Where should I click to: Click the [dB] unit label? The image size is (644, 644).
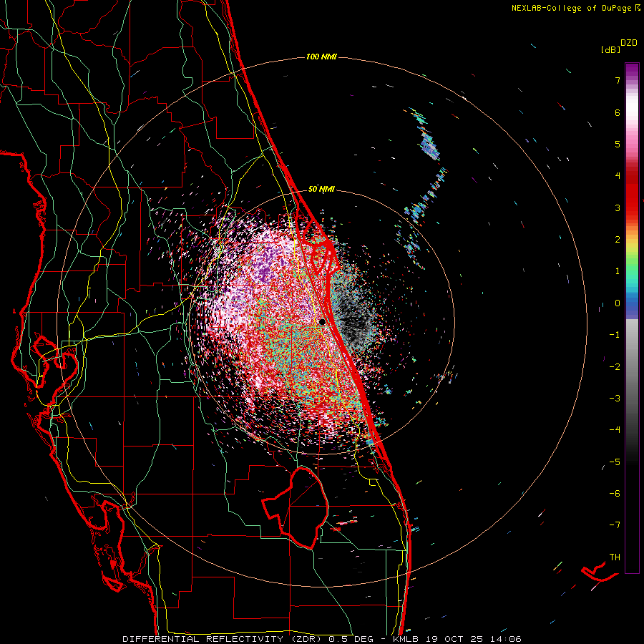tap(610, 49)
